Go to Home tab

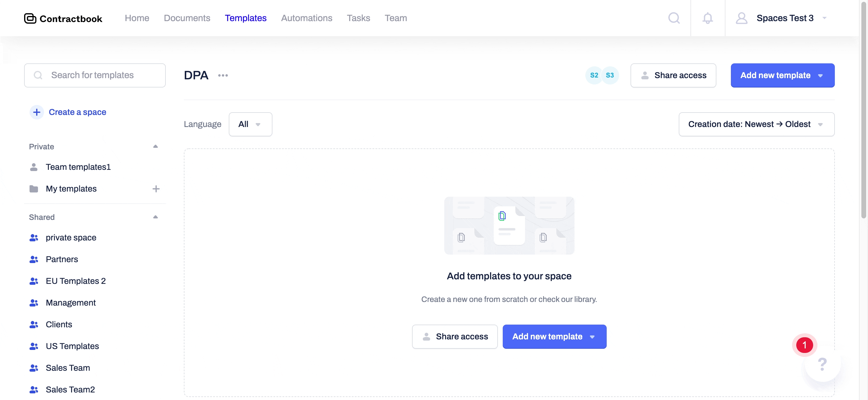137,18
